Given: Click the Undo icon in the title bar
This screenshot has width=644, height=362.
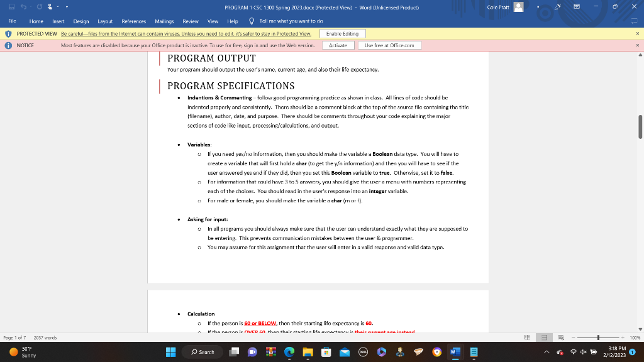Looking at the screenshot, I should pyautogui.click(x=23, y=7).
